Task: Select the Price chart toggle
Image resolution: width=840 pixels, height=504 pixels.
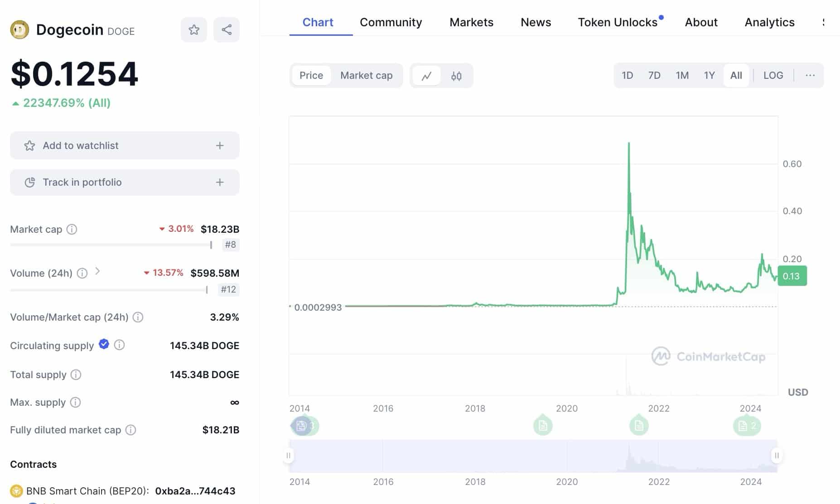Action: [x=311, y=76]
